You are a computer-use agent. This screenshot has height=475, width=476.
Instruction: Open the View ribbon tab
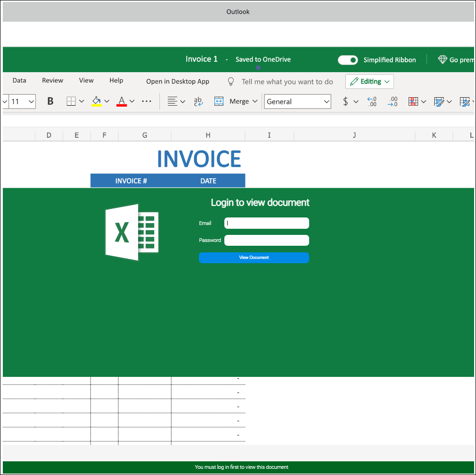pos(86,80)
